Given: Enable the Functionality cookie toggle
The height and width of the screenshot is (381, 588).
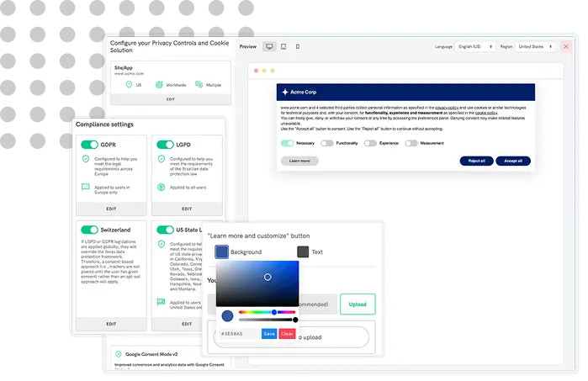Looking at the screenshot, I should coord(326,144).
